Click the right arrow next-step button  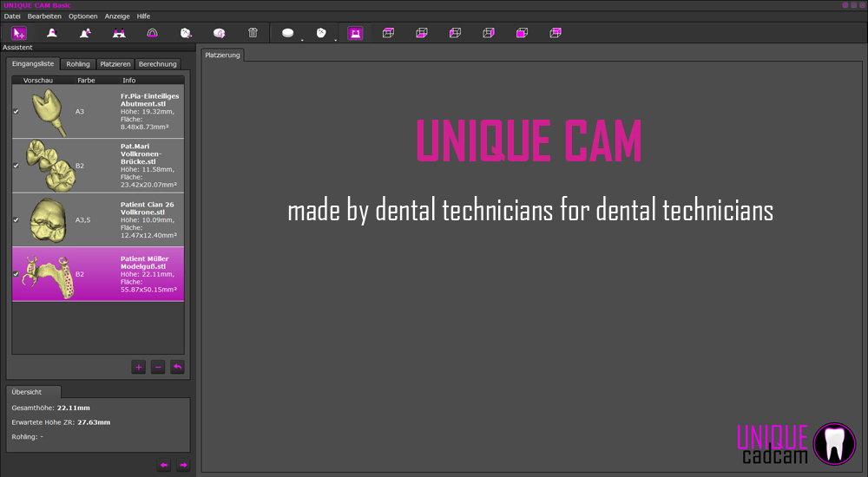tap(183, 466)
